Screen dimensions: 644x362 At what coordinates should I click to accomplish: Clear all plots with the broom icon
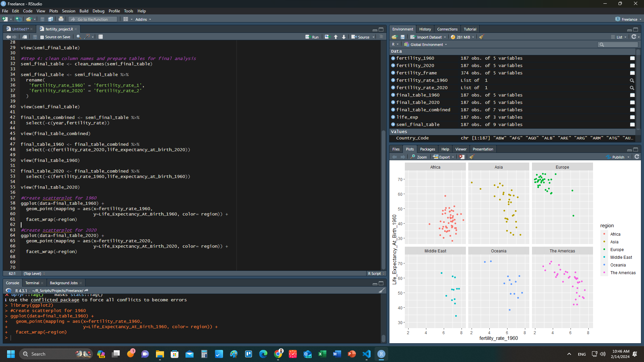472,157
